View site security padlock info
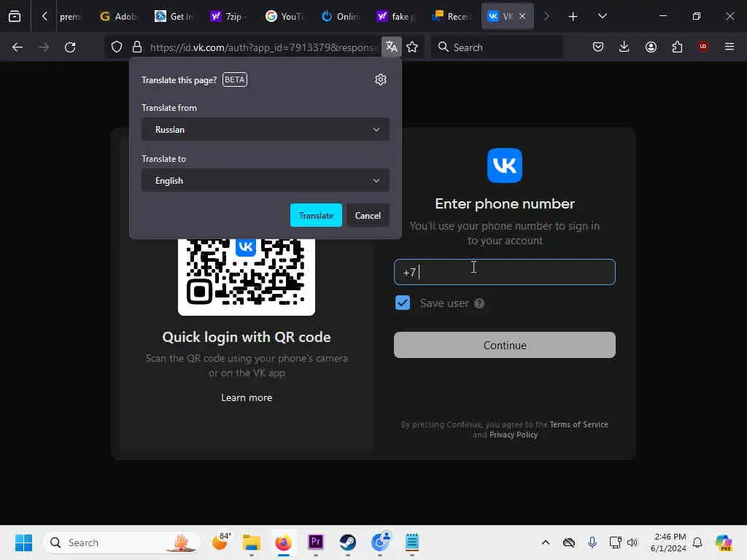747x560 pixels. 137,47
